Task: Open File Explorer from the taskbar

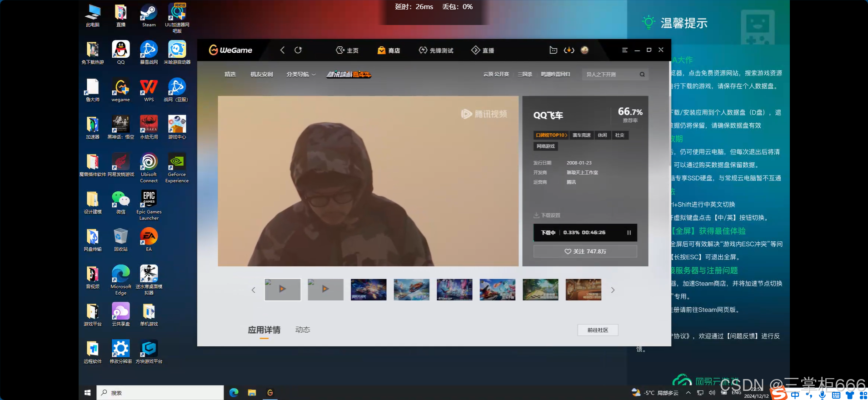Action: pos(252,393)
